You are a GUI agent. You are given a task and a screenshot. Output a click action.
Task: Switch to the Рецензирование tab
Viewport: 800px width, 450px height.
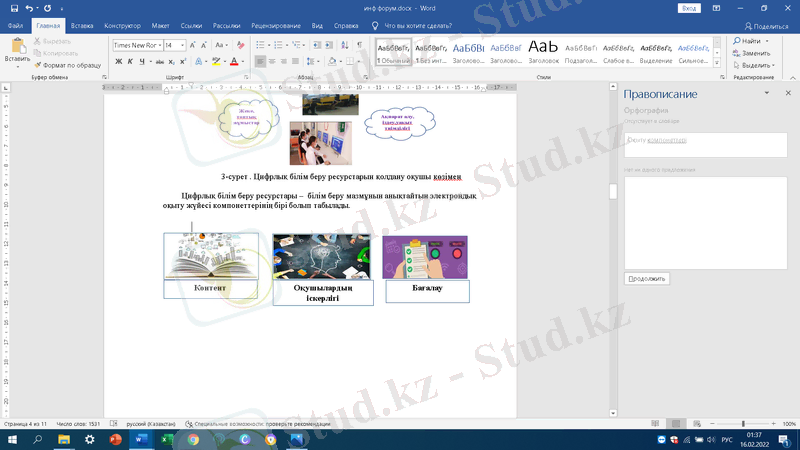(274, 26)
